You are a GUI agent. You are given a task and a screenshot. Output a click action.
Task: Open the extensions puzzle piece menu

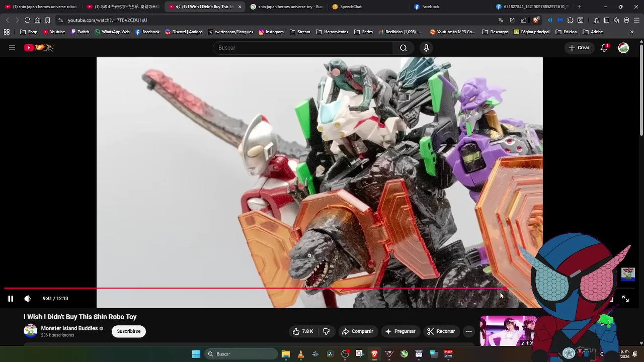pyautogui.click(x=570, y=20)
